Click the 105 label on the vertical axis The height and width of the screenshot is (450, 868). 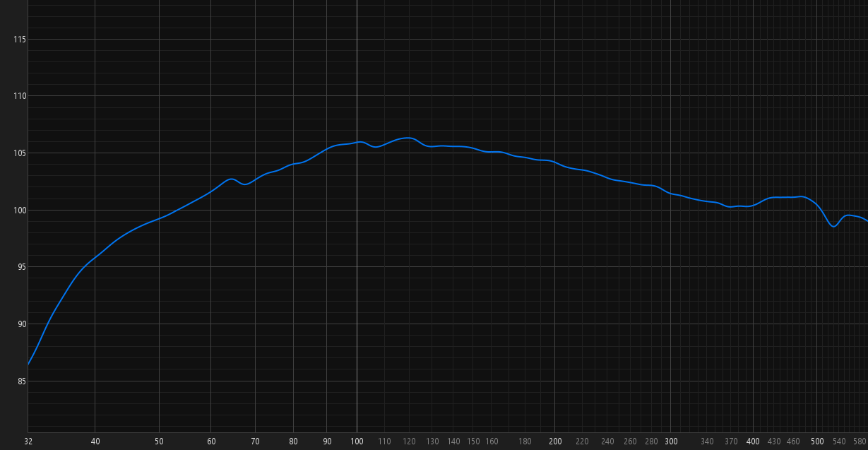click(x=20, y=153)
